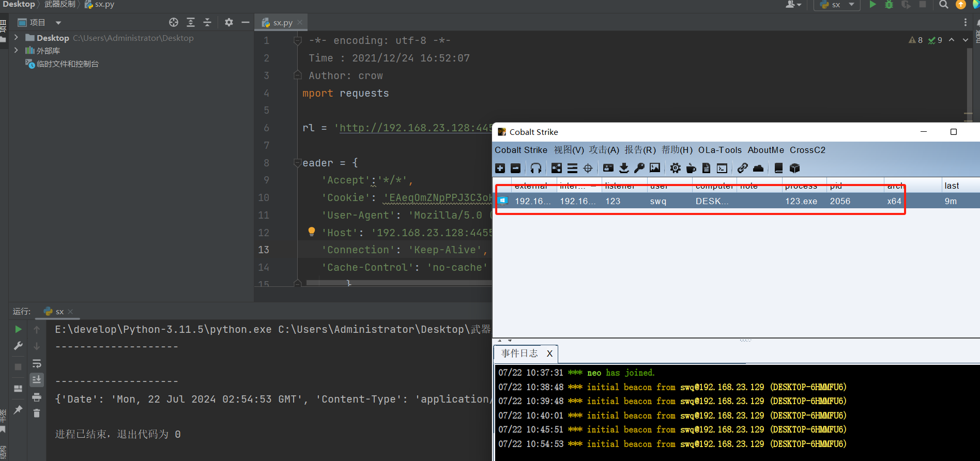This screenshot has height=461, width=980.
Task: Open the 视图(V) menu
Action: point(569,150)
